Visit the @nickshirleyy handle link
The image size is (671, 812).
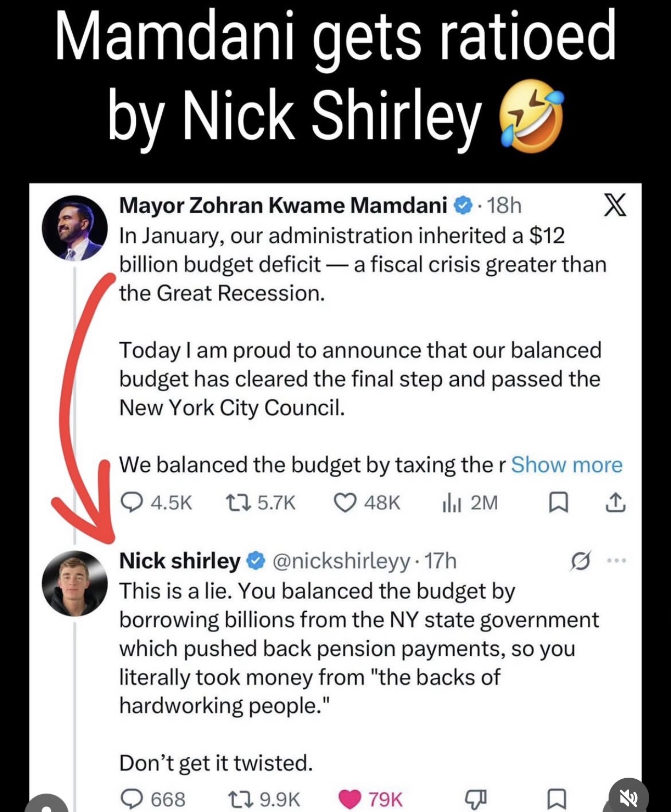(x=341, y=561)
